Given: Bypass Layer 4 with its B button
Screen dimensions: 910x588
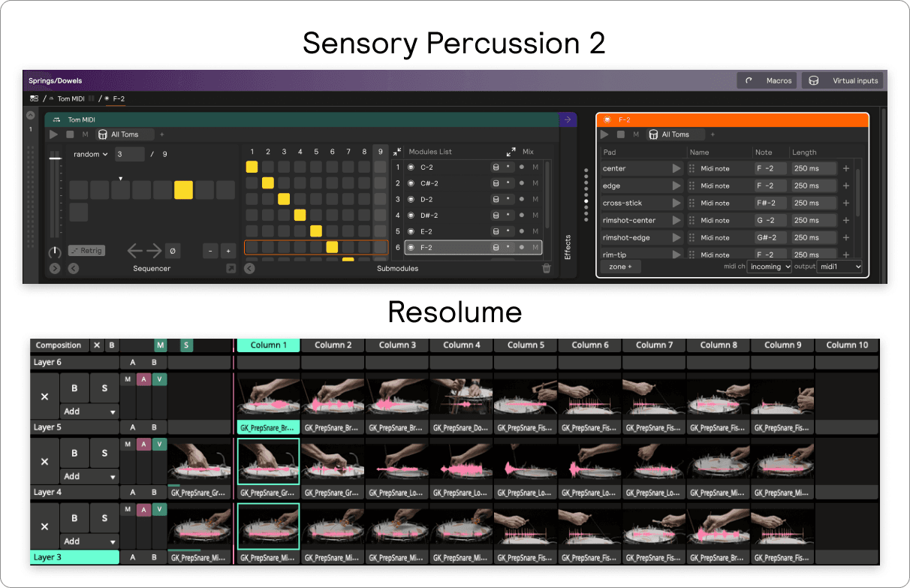Looking at the screenshot, I should click(74, 453).
